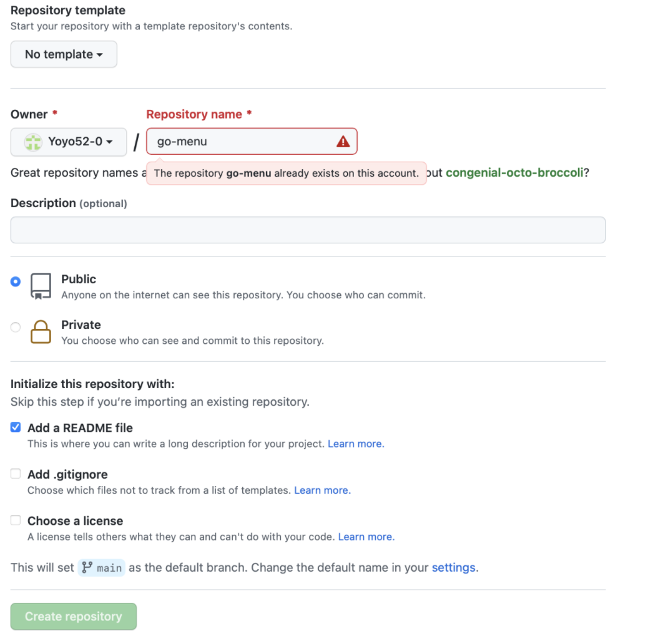Enable the Add .gitignore checkbox
The height and width of the screenshot is (644, 663).
point(16,474)
